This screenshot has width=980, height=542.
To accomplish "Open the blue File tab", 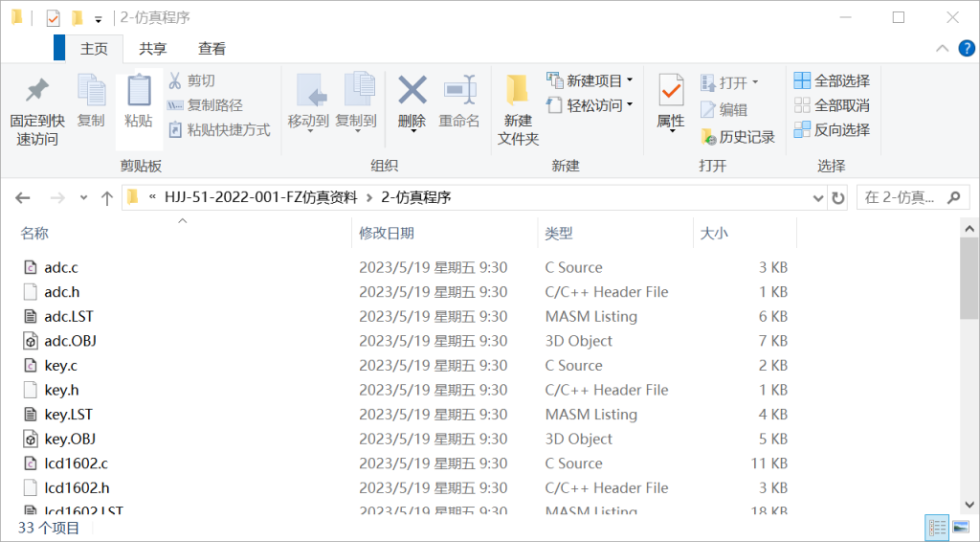I will 59,48.
